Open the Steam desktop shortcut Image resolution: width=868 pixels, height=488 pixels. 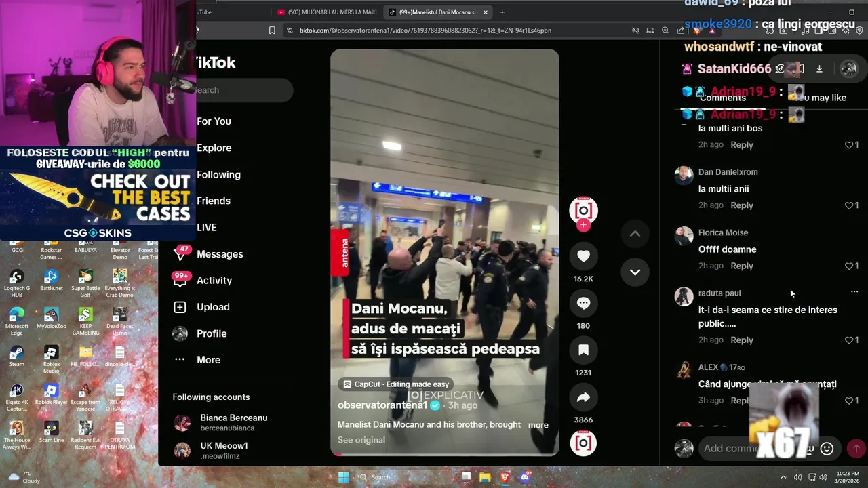pos(17,356)
